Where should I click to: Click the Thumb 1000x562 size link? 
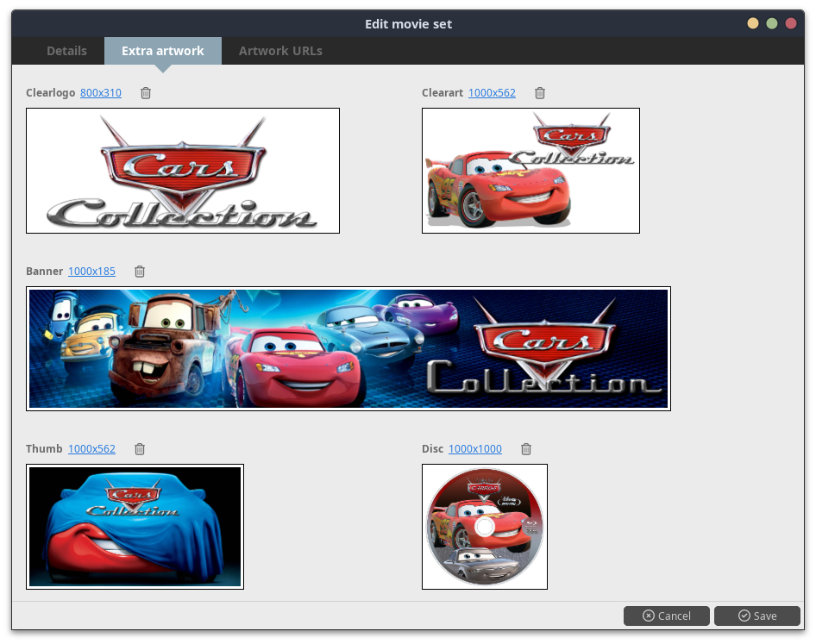tap(91, 449)
